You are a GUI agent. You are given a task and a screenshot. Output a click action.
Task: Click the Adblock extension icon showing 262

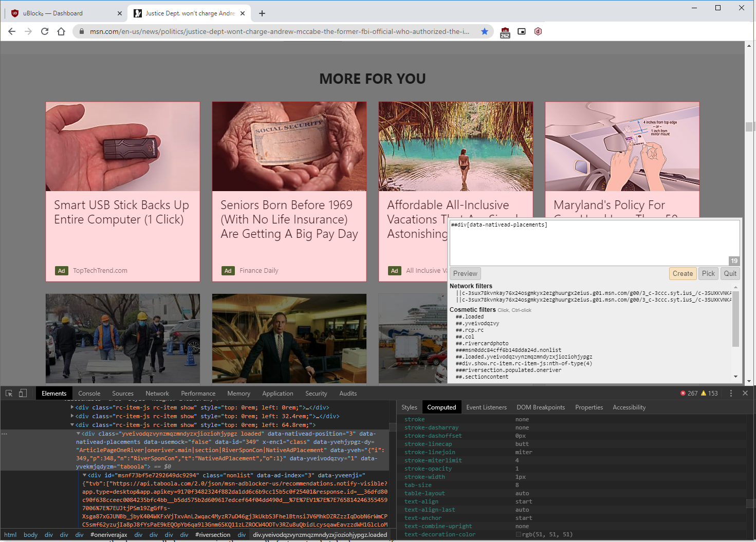[505, 31]
